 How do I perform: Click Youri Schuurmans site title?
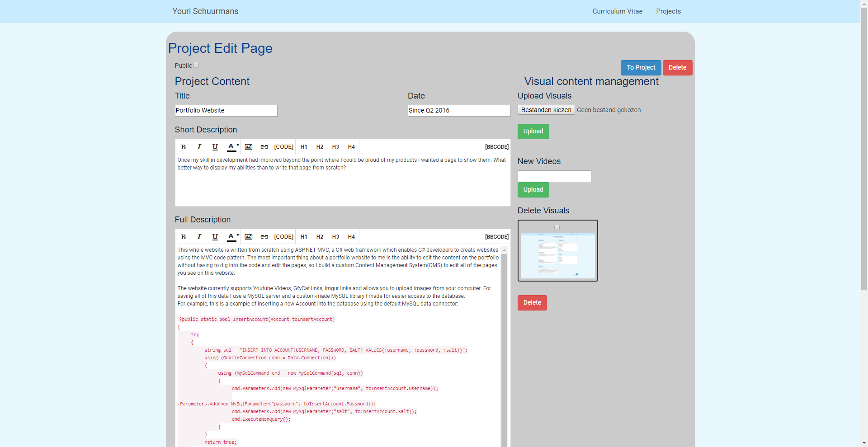[205, 11]
